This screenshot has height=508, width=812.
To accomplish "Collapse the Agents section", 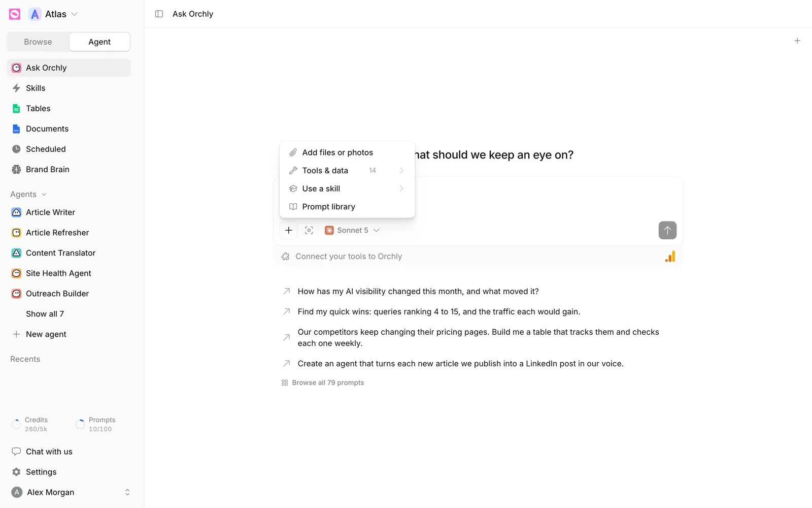I will coord(28,195).
